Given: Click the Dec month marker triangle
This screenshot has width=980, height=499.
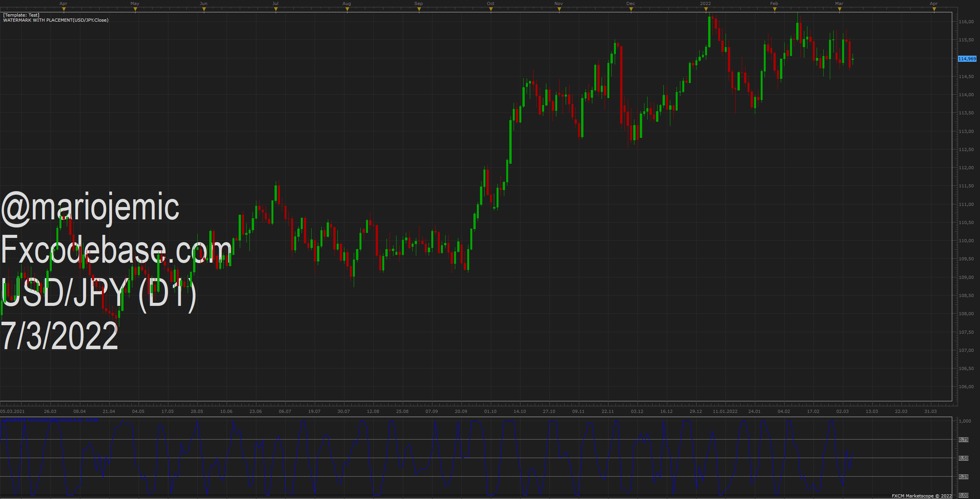Looking at the screenshot, I should [x=631, y=10].
